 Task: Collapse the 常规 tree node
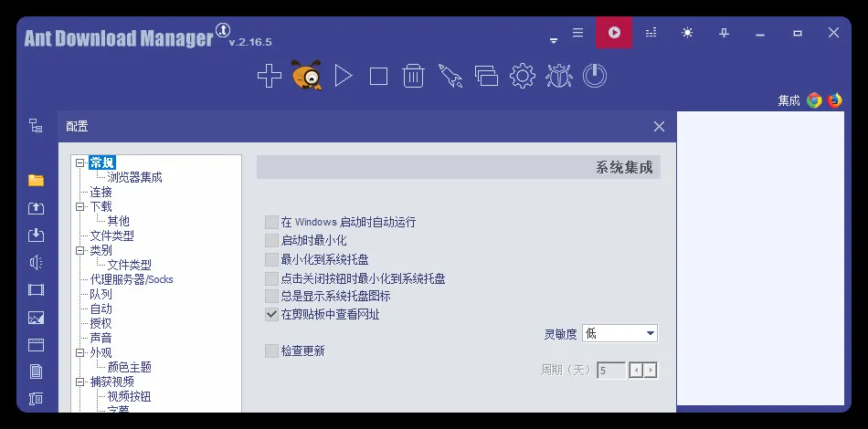point(80,162)
